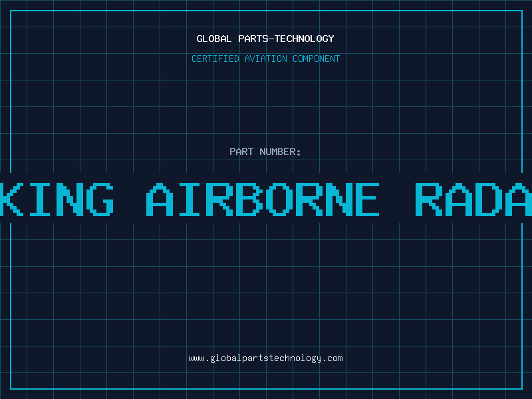
Task: Click the GLOBAL PARTS-TECHNOLOGY heading
Action: (265, 39)
